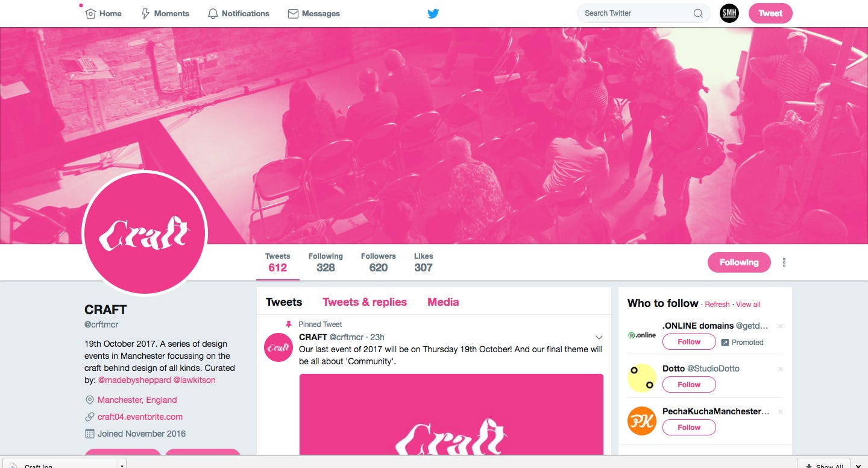Click the Home icon in navigation bar
This screenshot has width=868, height=468.
point(90,13)
